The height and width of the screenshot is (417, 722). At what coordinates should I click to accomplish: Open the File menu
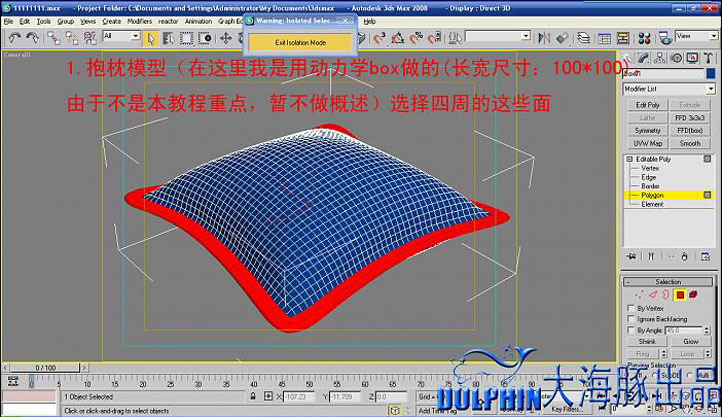click(8, 21)
